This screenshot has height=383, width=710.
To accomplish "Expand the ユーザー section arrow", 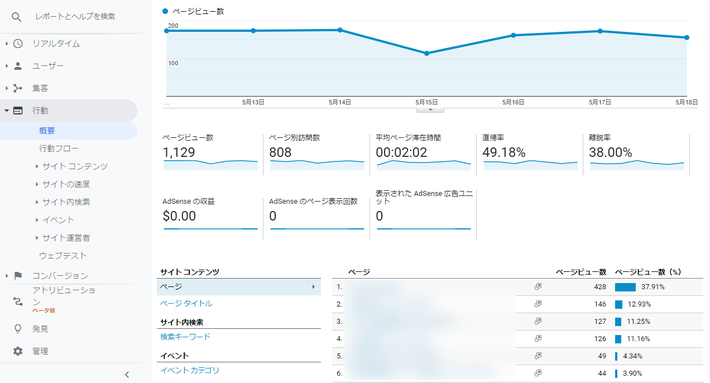I will click(x=6, y=66).
